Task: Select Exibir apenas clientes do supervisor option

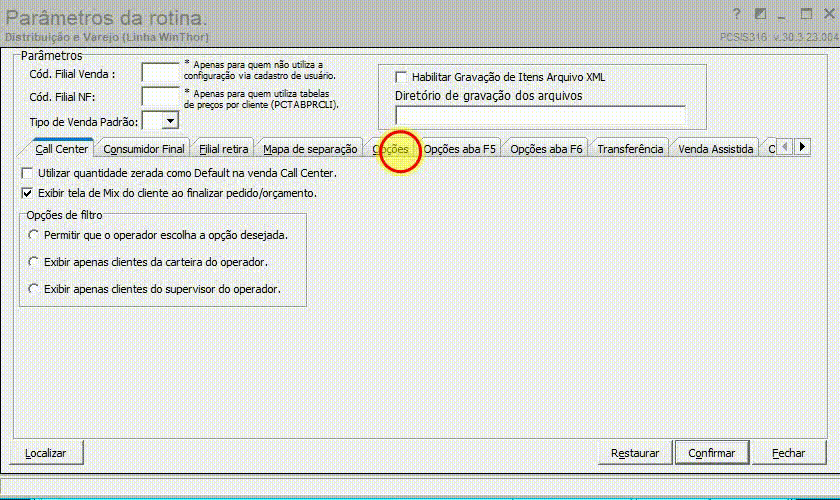Action: pyautogui.click(x=33, y=289)
